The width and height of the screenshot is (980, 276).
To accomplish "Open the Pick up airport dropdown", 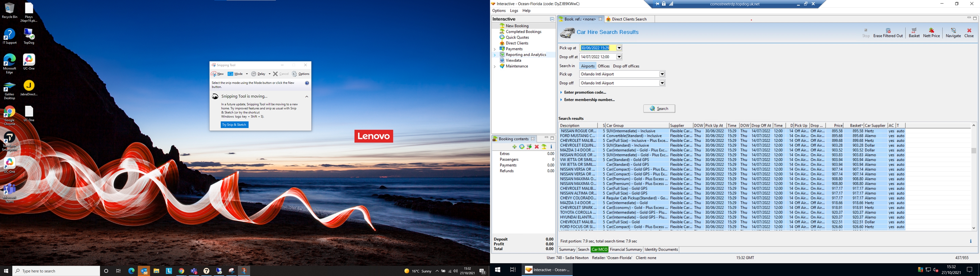I will pyautogui.click(x=662, y=74).
